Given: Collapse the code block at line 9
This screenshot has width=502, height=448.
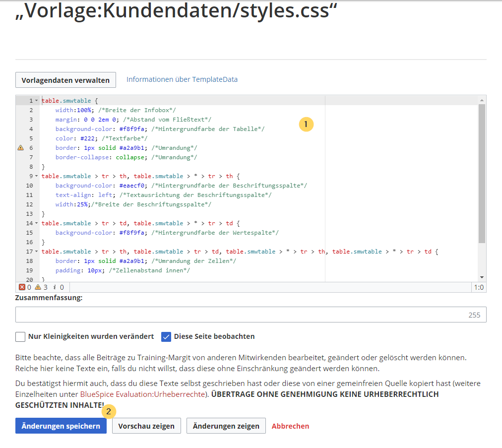Looking at the screenshot, I should click(36, 176).
